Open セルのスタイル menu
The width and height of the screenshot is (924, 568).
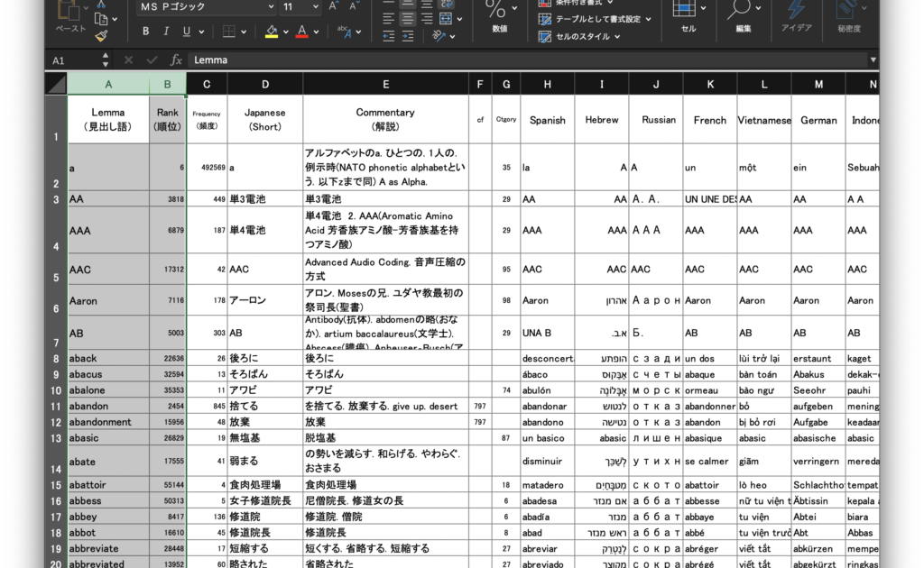(580, 36)
